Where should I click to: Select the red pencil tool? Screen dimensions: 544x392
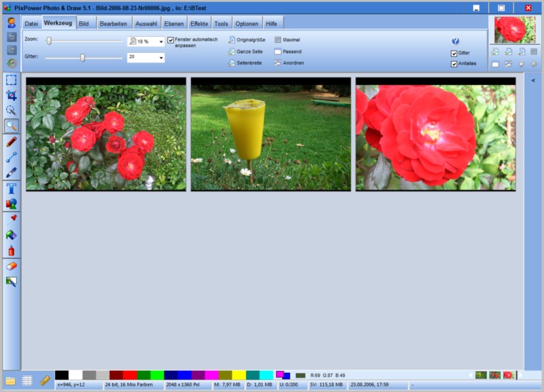pos(11,142)
